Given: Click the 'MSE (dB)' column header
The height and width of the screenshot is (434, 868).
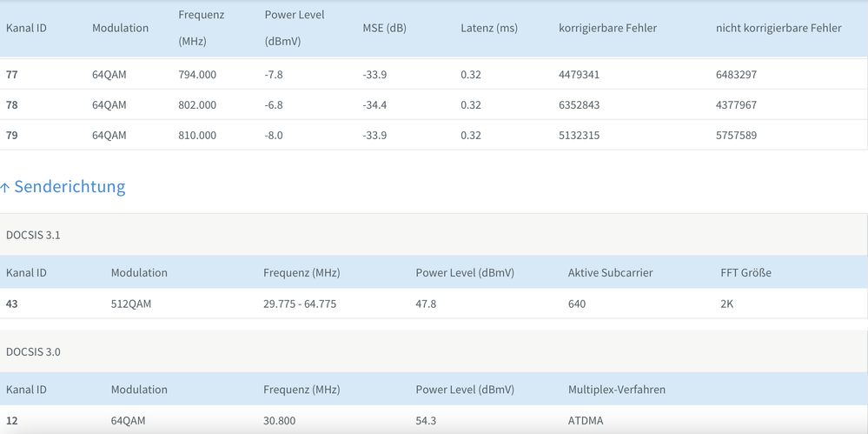Looking at the screenshot, I should tap(384, 28).
